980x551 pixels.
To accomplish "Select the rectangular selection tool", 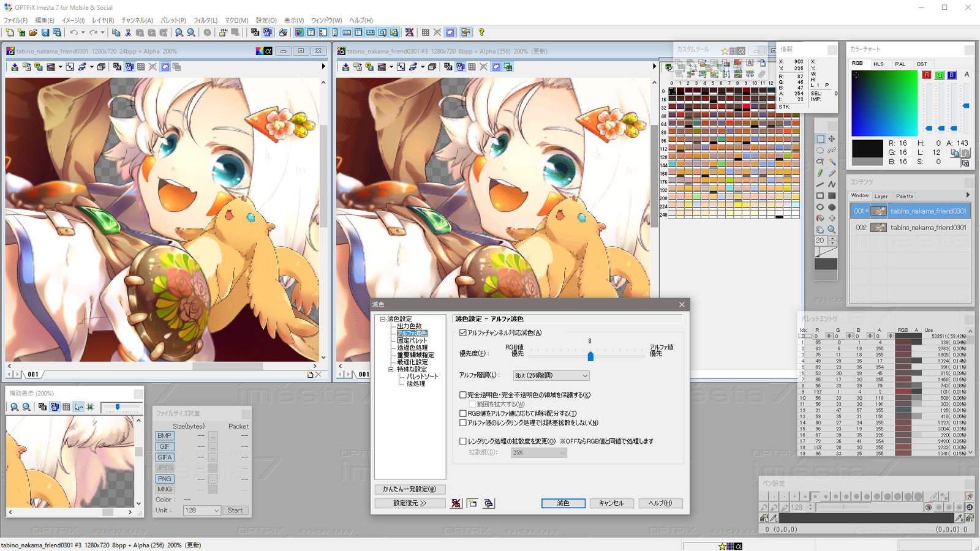I will (820, 139).
